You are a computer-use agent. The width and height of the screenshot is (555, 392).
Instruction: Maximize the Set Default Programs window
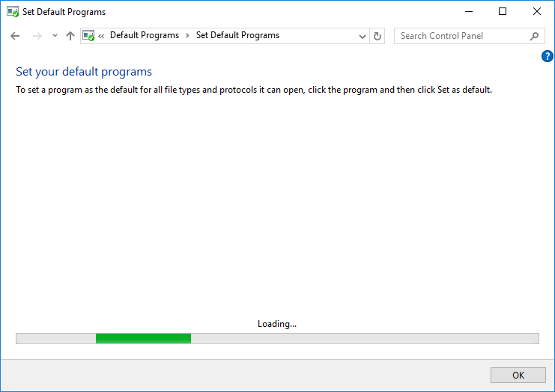pyautogui.click(x=503, y=11)
